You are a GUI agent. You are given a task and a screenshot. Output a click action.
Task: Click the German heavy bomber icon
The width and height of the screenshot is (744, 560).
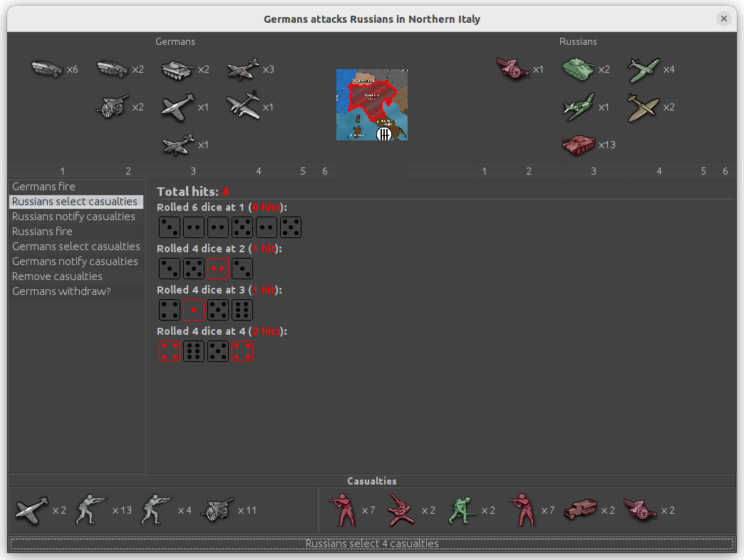click(x=243, y=106)
